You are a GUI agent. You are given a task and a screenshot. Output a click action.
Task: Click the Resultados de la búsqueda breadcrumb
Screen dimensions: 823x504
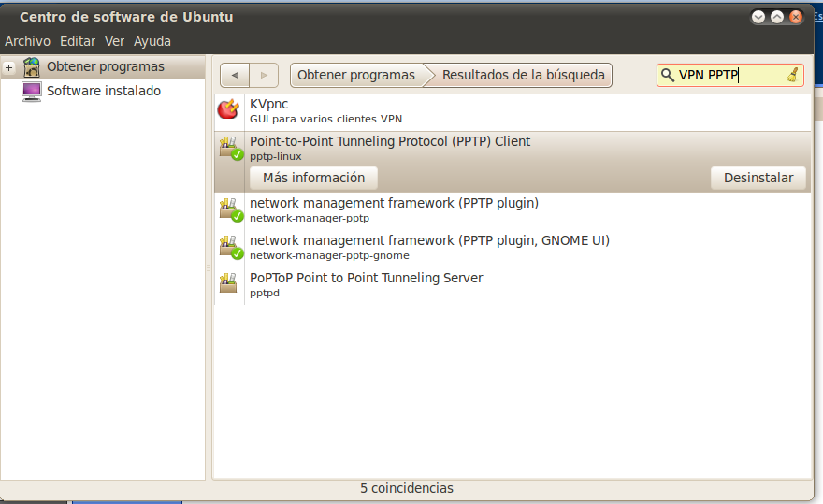click(x=523, y=75)
